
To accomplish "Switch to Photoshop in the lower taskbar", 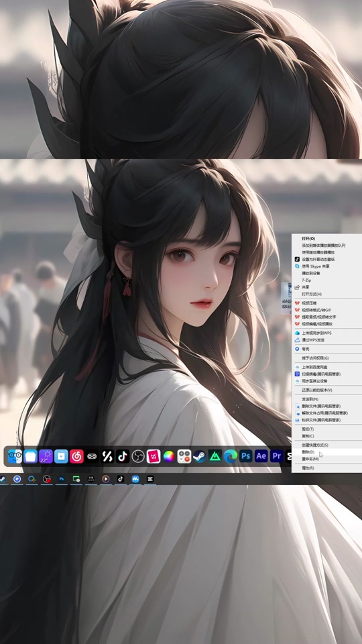I will tap(62, 479).
